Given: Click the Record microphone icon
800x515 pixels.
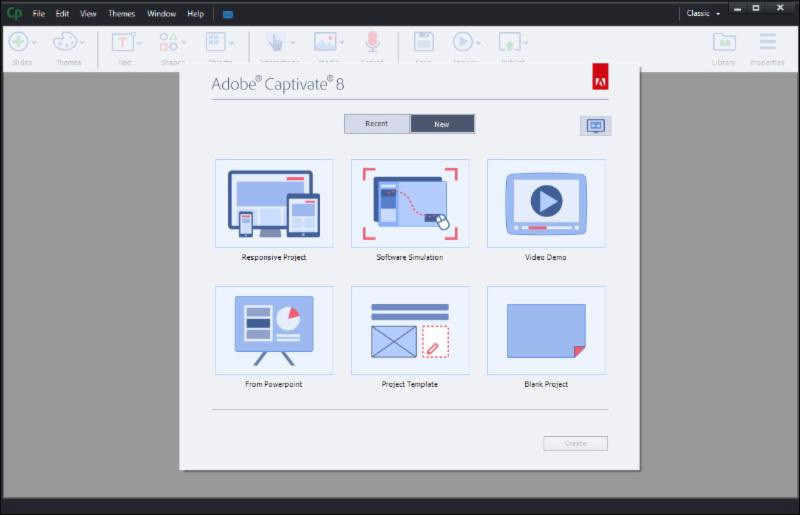Looking at the screenshot, I should pyautogui.click(x=372, y=41).
